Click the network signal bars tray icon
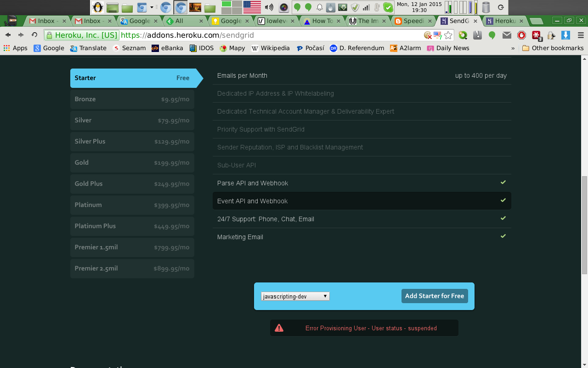Image resolution: width=588 pixels, height=368 pixels. (x=366, y=7)
